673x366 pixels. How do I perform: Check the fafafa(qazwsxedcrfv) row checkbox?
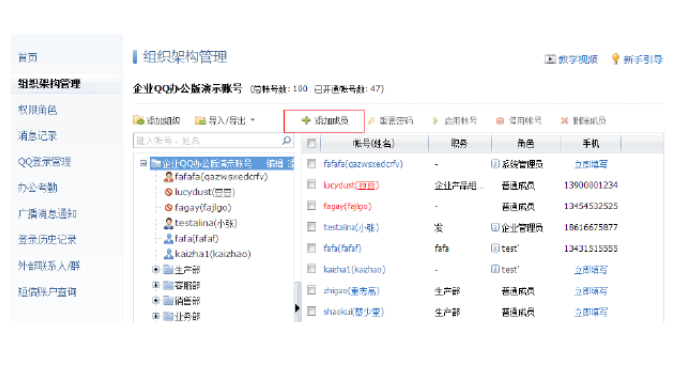pyautogui.click(x=312, y=163)
